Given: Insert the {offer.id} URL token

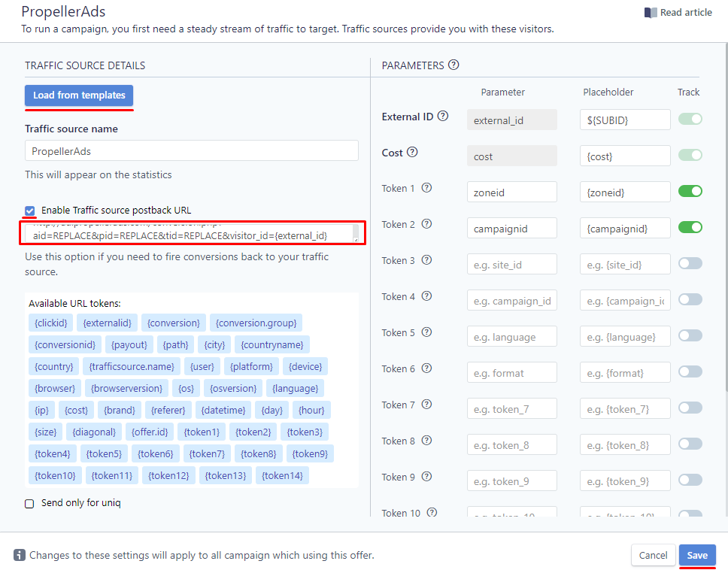Looking at the screenshot, I should coord(150,432).
